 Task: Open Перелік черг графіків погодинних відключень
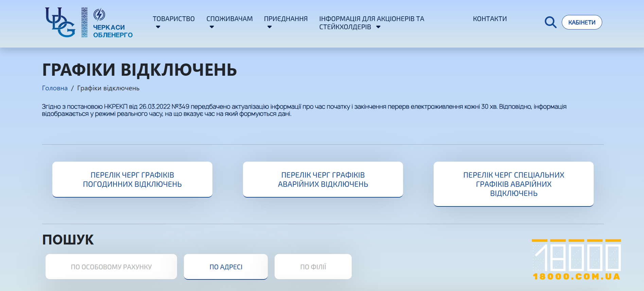(132, 179)
